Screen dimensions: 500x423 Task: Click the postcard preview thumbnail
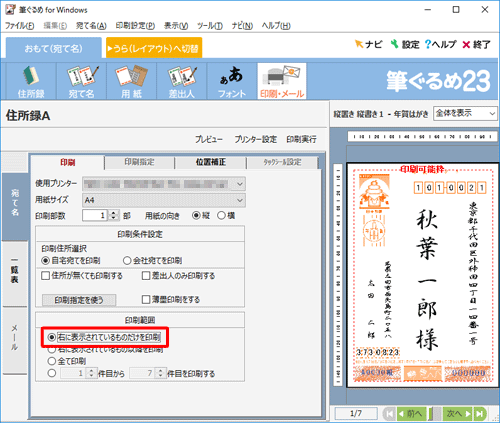(422, 275)
